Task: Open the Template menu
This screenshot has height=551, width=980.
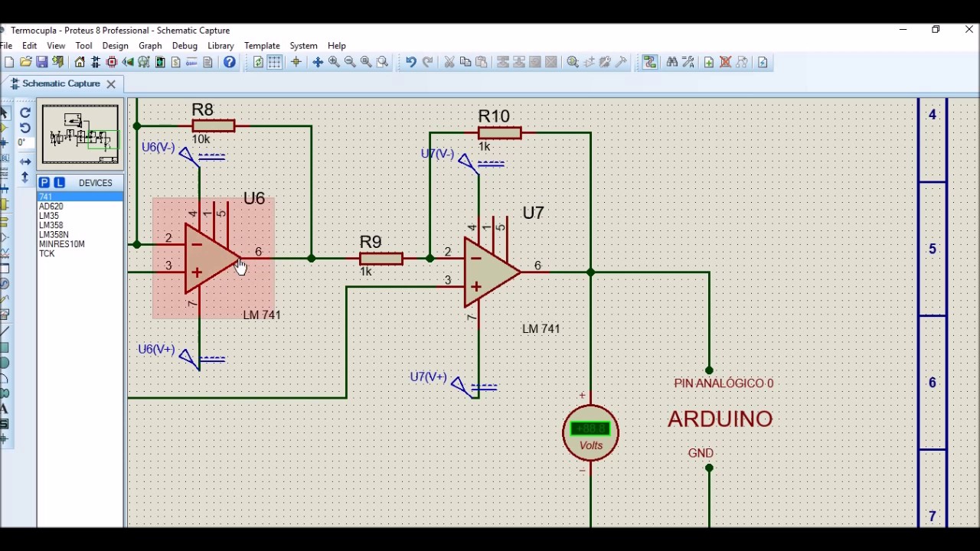Action: point(262,46)
